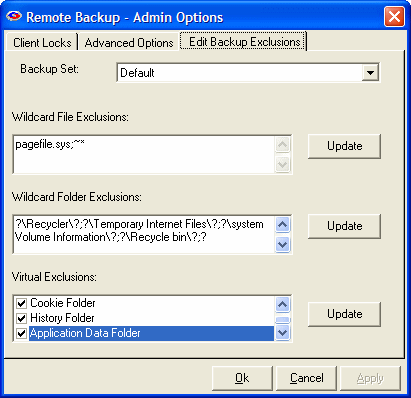Select the Edit Backup Exclusions tab
This screenshot has height=398, width=411.
pos(245,42)
